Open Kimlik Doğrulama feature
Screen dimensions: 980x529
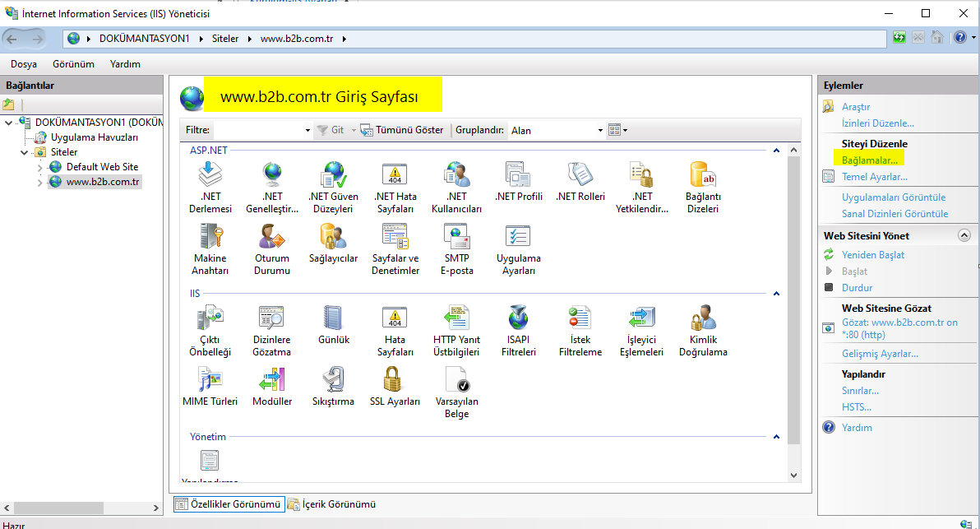point(703,330)
